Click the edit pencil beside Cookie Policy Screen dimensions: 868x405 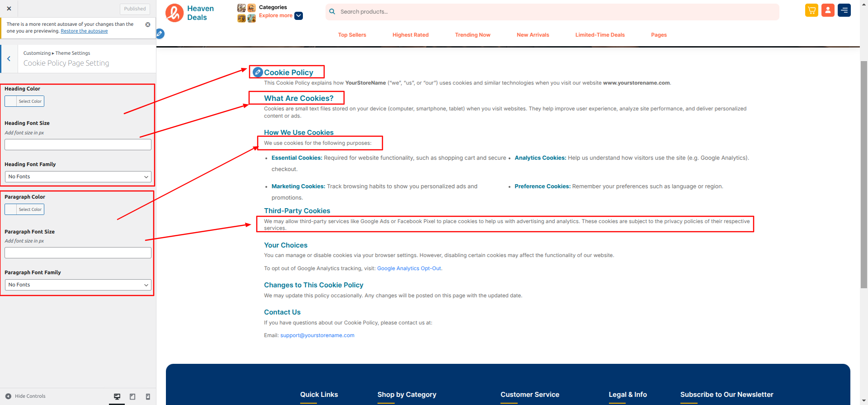point(258,72)
